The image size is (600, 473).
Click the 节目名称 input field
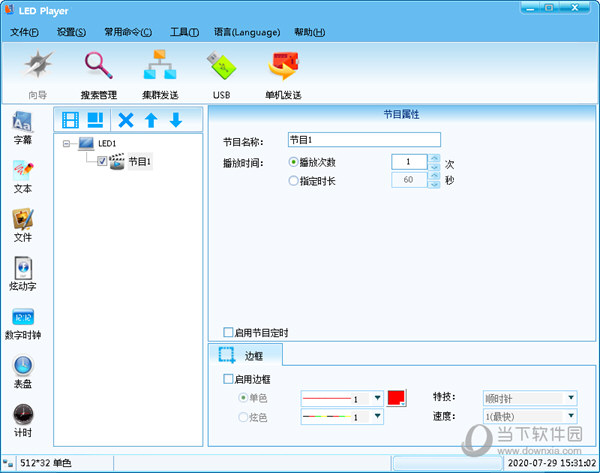(x=364, y=140)
